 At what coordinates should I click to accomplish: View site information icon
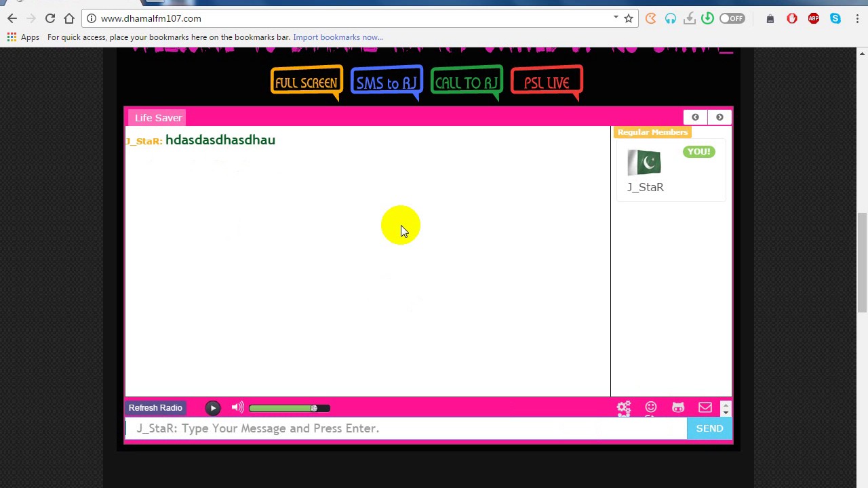coord(92,18)
